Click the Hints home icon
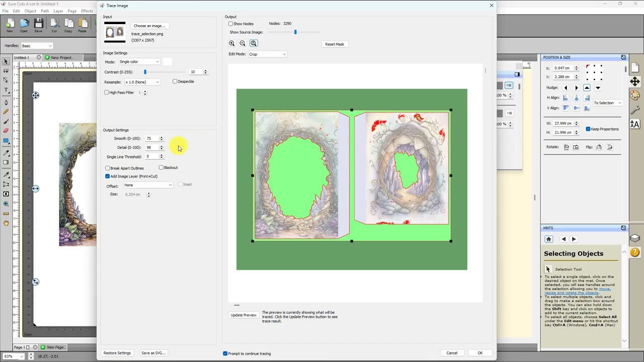Viewport: 644px width, 362px height. (549, 239)
